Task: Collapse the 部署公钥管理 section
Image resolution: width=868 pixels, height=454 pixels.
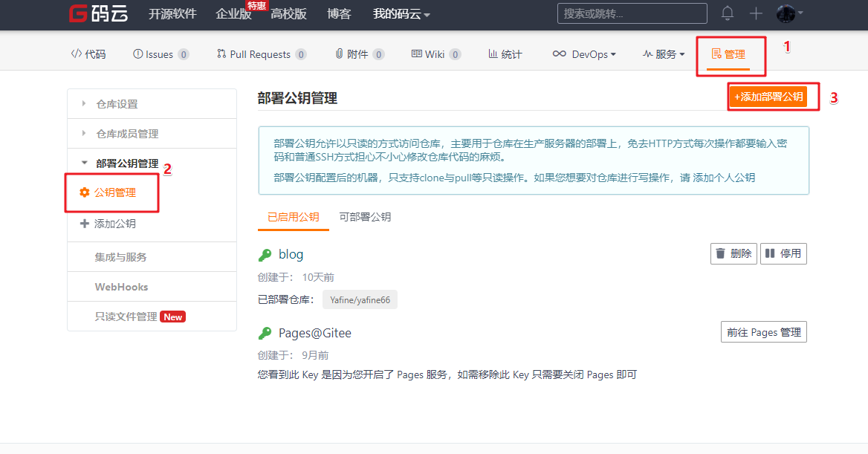Action: pos(127,163)
